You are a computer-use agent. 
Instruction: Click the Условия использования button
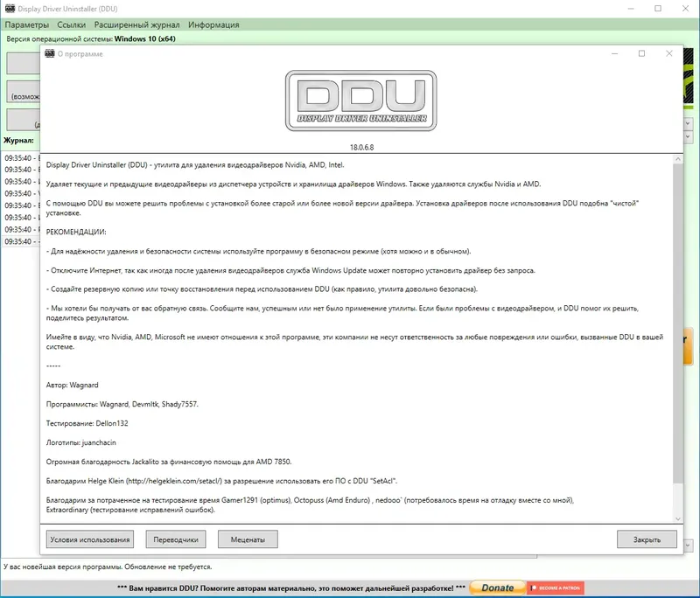coord(90,539)
